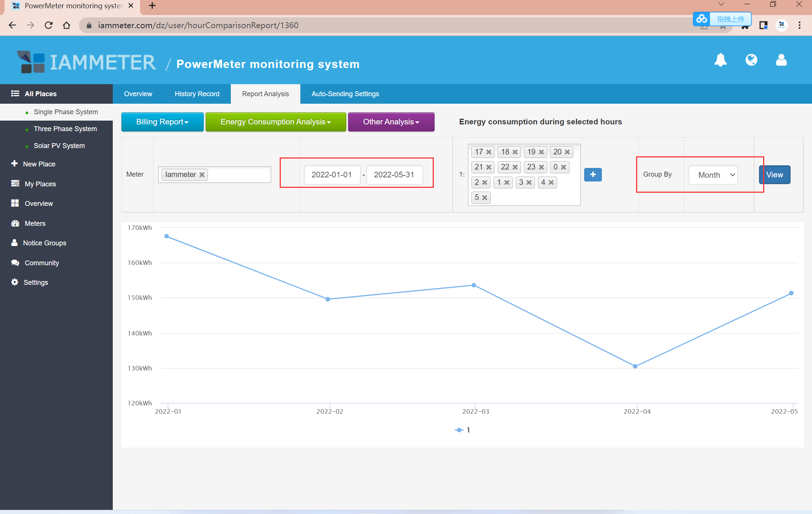
Task: Switch to the History Record tab
Action: 197,94
